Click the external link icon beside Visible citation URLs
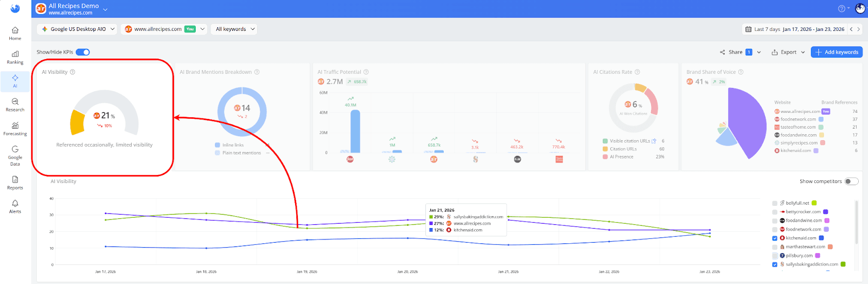This screenshot has width=868, height=284. pos(654,141)
